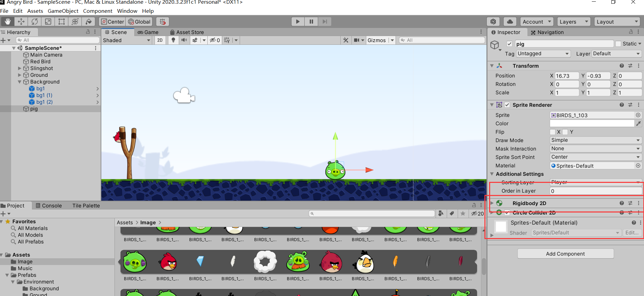Pick color with eyedropper icon

[638, 124]
